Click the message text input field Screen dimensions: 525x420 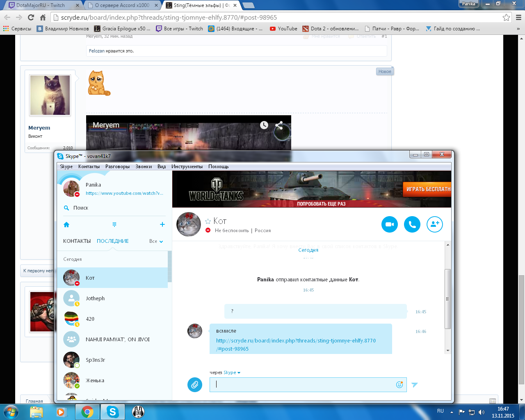point(304,385)
